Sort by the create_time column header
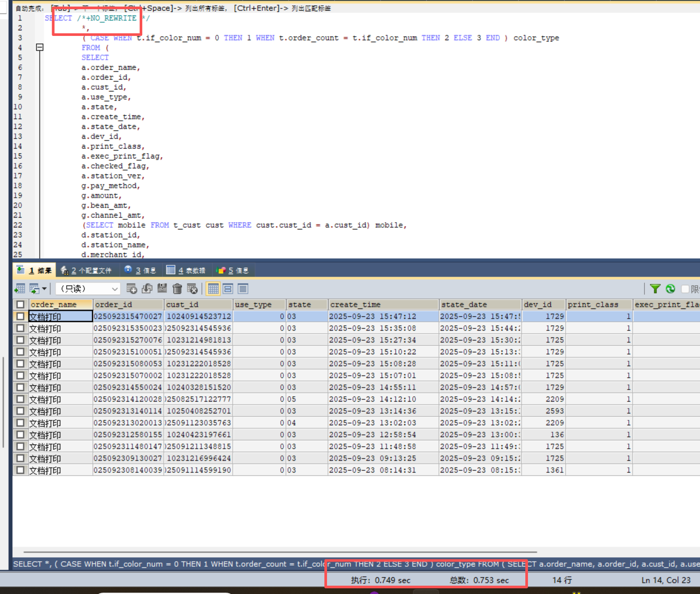Image resolution: width=700 pixels, height=594 pixels. point(383,304)
